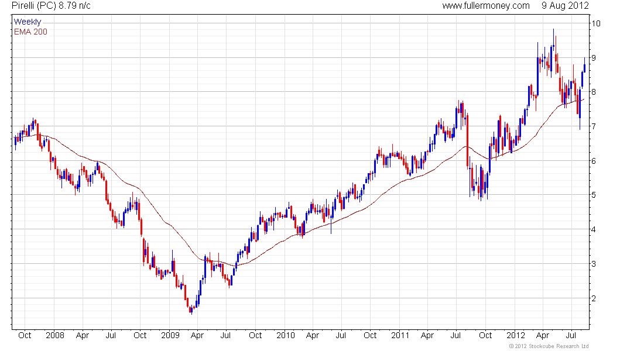Click the x-axis label '2009'
Screen dimensions: 644x351
point(170,335)
